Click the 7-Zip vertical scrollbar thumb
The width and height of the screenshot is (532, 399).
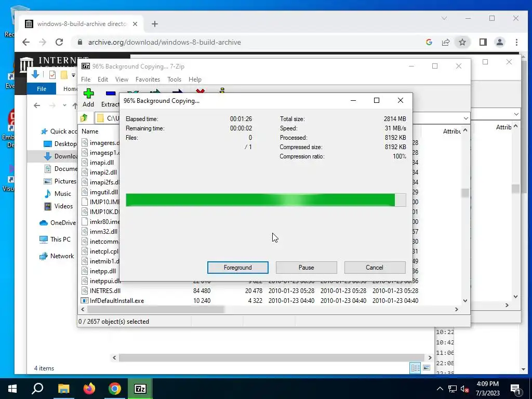(465, 193)
